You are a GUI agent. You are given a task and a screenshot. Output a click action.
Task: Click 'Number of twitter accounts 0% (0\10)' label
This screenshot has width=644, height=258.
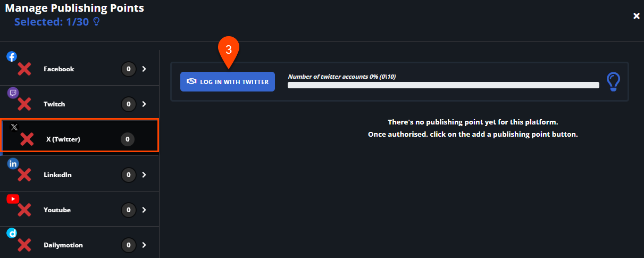pos(342,77)
